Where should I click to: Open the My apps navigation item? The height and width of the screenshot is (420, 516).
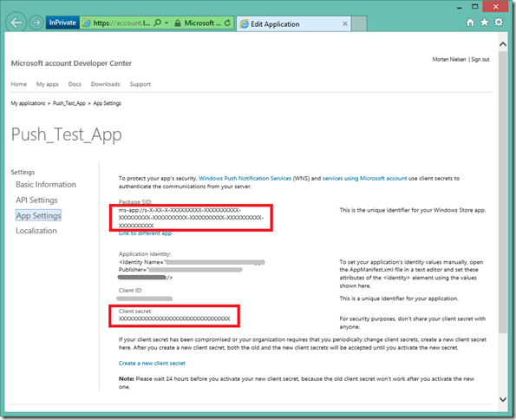(x=48, y=84)
